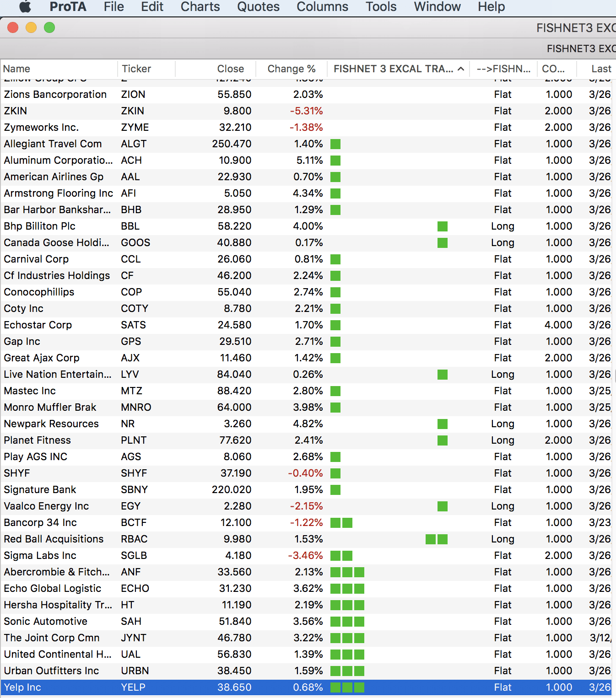Select Abercrombie & Fitch... row

tap(306, 572)
